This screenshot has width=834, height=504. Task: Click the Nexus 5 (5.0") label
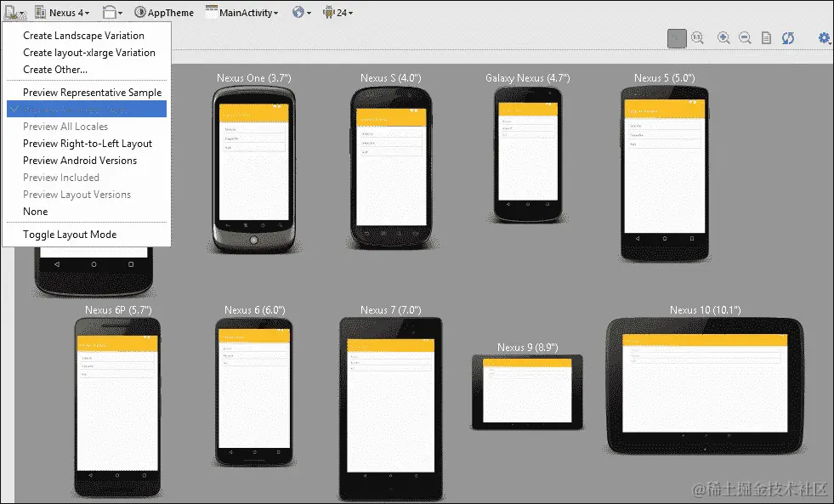(x=664, y=78)
